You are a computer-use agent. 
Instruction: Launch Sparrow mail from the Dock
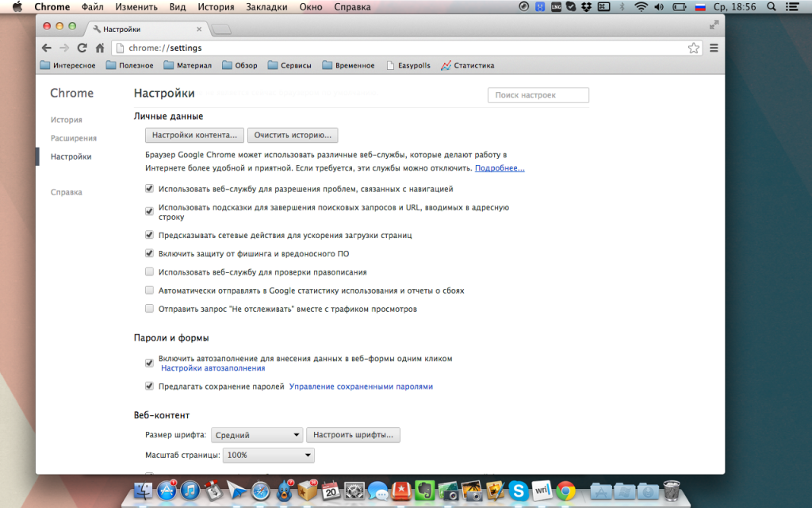236,490
